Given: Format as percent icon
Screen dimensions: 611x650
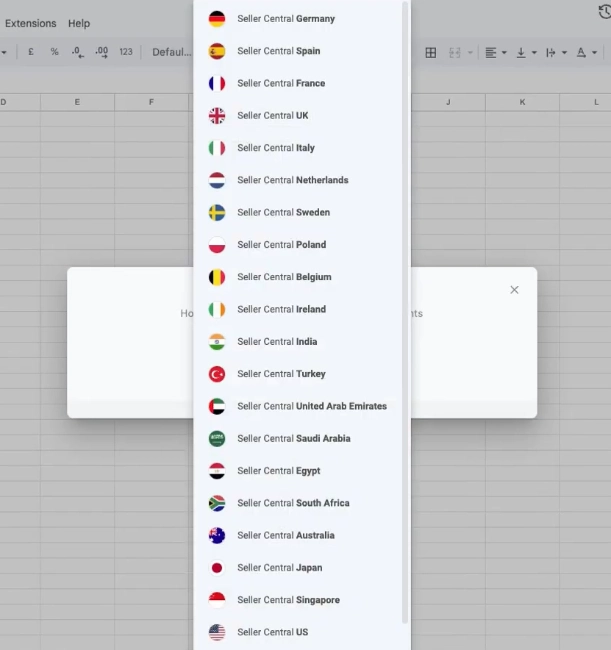Looking at the screenshot, I should (54, 52).
